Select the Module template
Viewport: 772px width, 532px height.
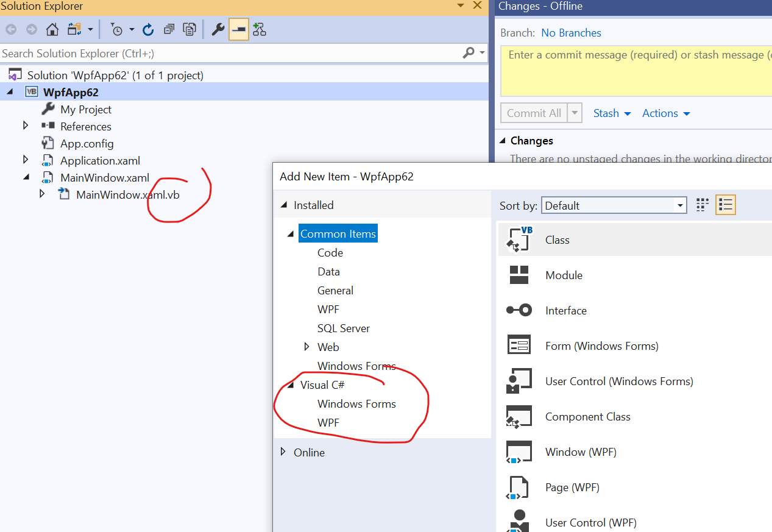[634, 275]
